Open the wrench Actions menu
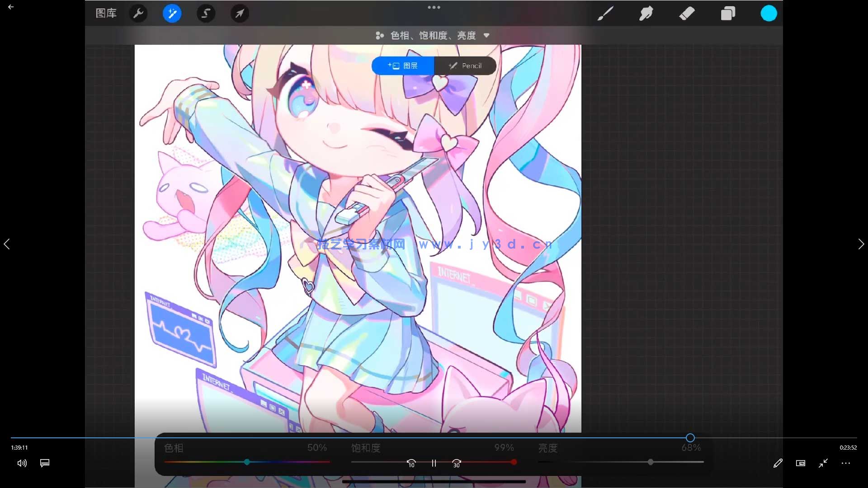The width and height of the screenshot is (868, 488). [x=138, y=14]
